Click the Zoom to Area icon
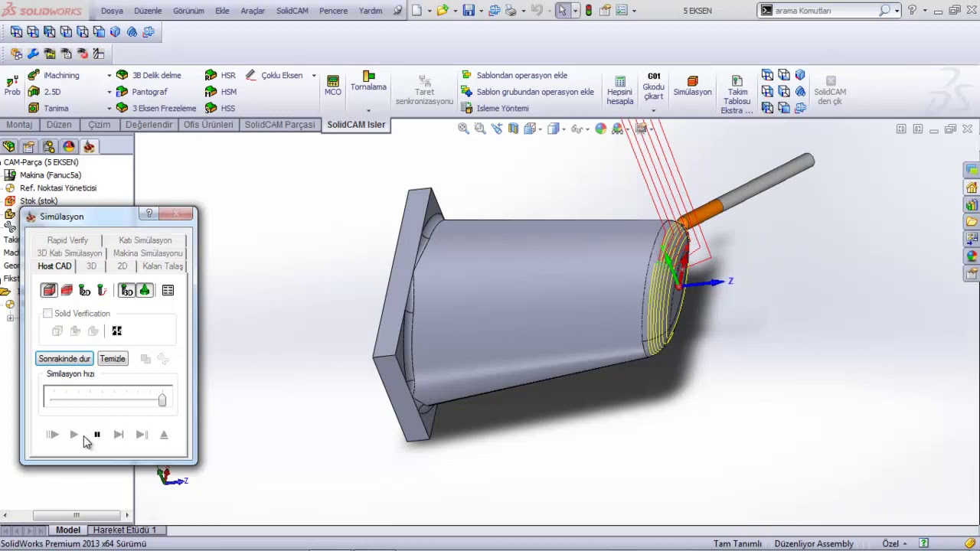Viewport: 980px width, 551px height. coord(480,129)
